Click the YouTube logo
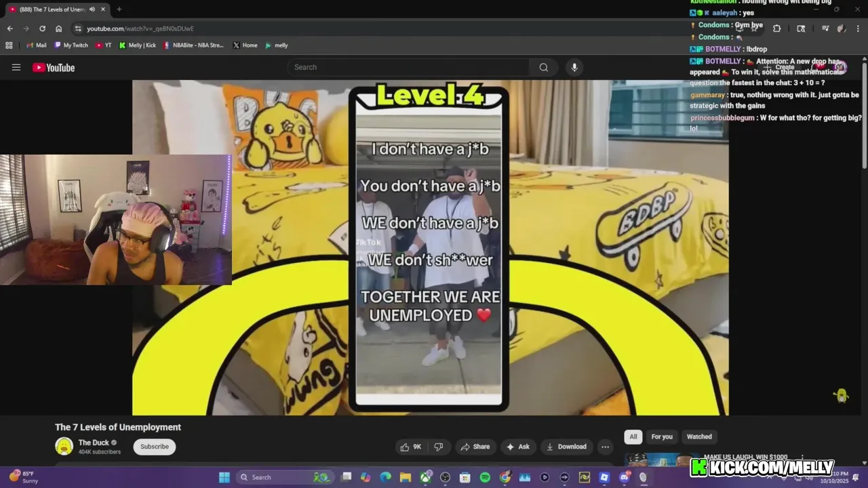Screen dimensions: 868x488 pyautogui.click(x=54, y=67)
